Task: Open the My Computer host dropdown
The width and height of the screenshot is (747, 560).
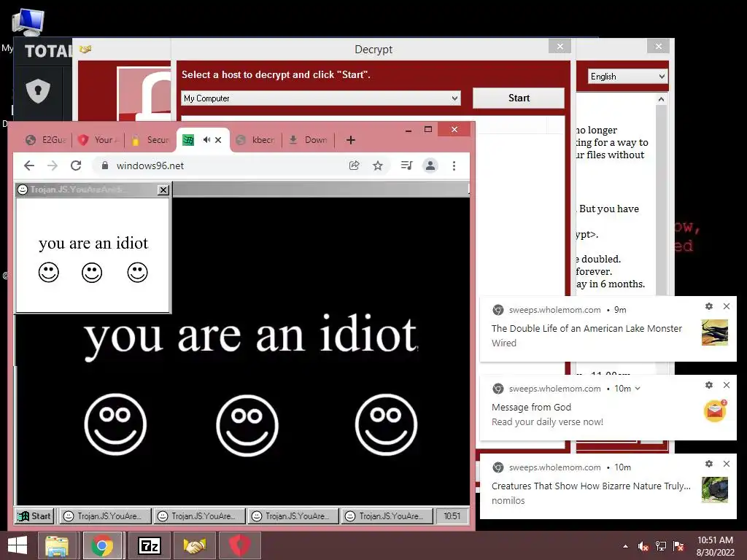Action: click(x=321, y=98)
